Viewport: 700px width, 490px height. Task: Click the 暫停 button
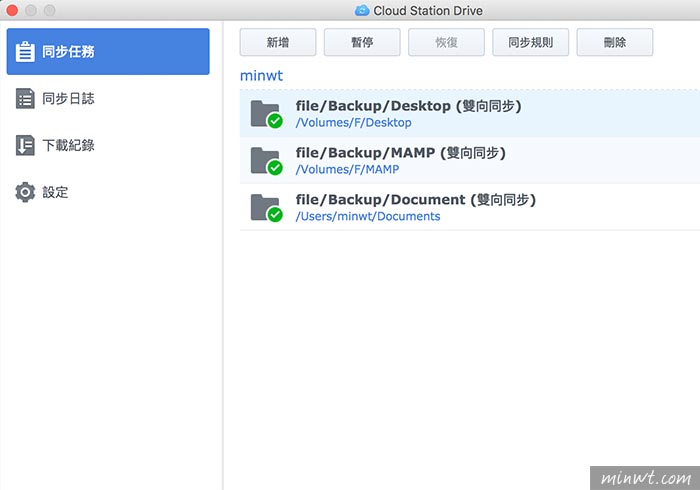coord(362,42)
